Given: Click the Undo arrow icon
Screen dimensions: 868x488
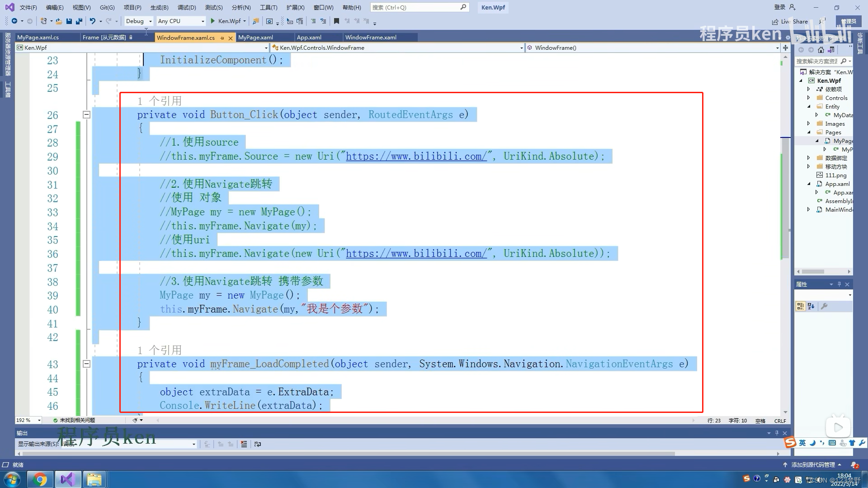Looking at the screenshot, I should click(x=92, y=21).
